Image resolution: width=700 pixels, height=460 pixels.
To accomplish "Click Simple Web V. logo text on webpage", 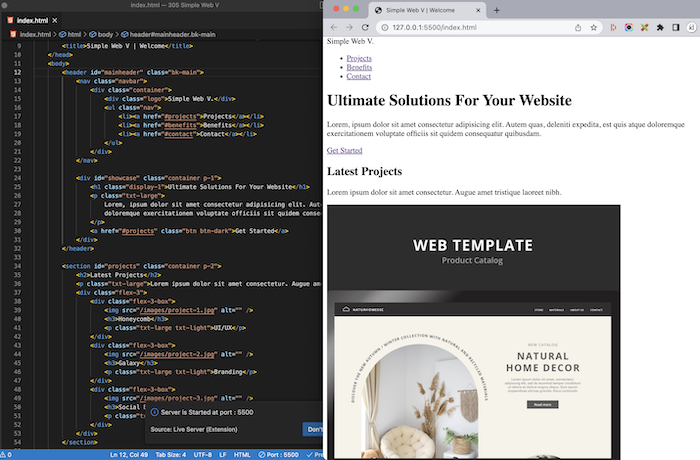I will 350,41.
